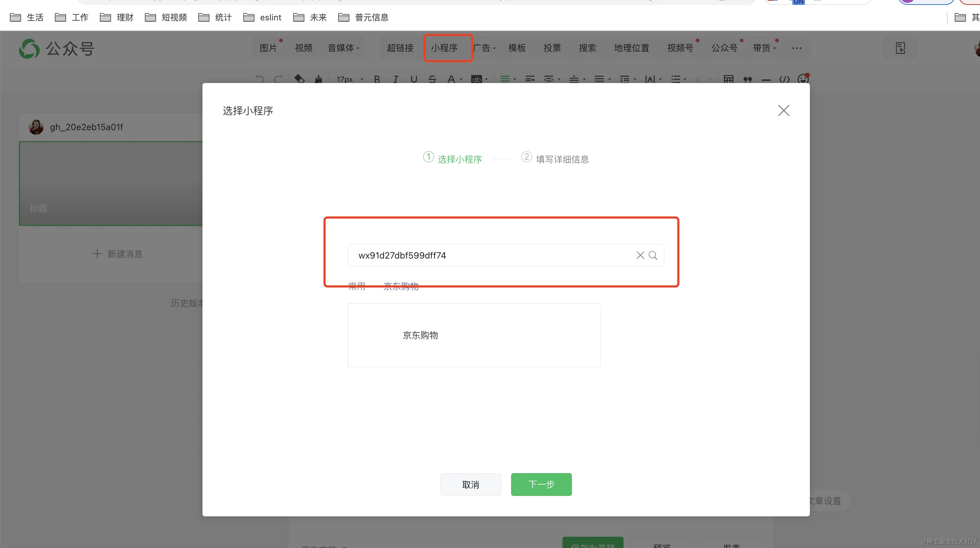
Task: Expand the 音媒体 dropdown
Action: coord(343,48)
